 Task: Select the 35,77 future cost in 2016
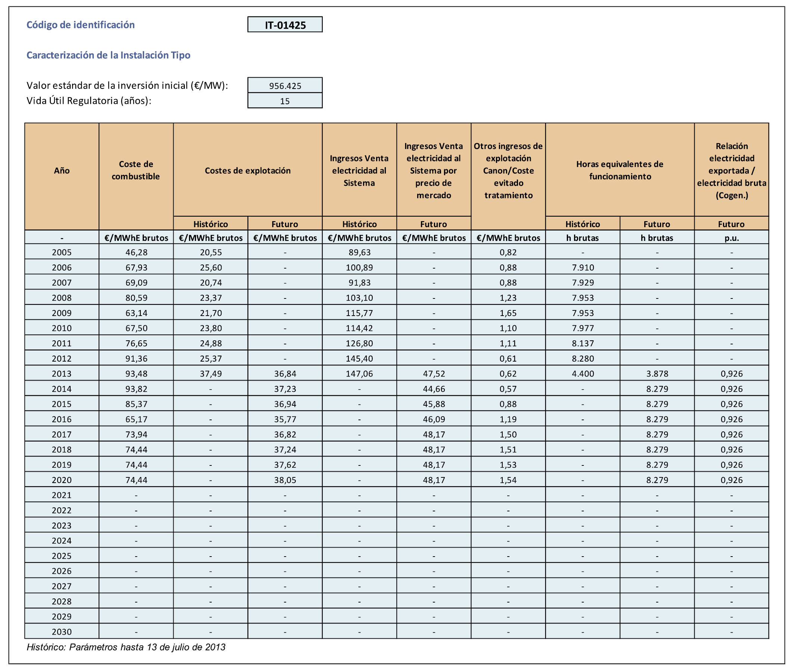(285, 419)
